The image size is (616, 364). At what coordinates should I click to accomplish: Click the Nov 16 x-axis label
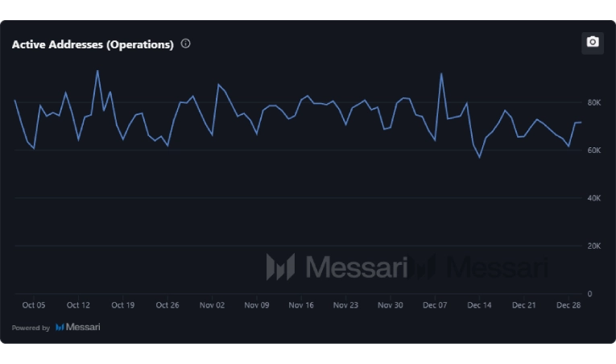coord(301,305)
